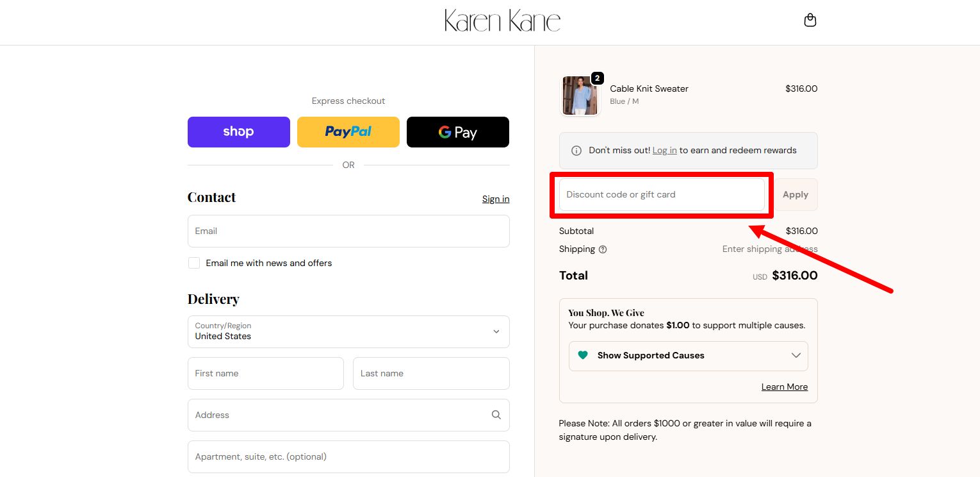Click the address search magnifier icon

pos(496,415)
